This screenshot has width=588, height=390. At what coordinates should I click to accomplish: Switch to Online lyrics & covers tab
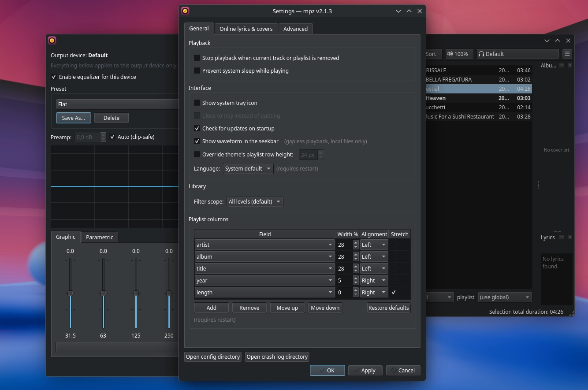(x=246, y=29)
